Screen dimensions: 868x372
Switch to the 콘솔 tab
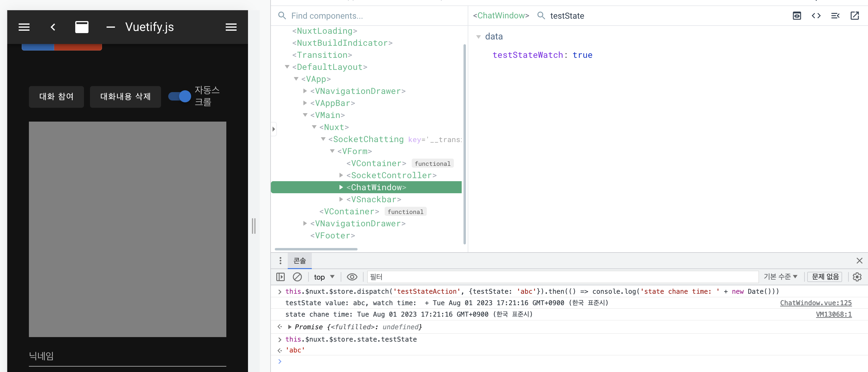tap(299, 260)
